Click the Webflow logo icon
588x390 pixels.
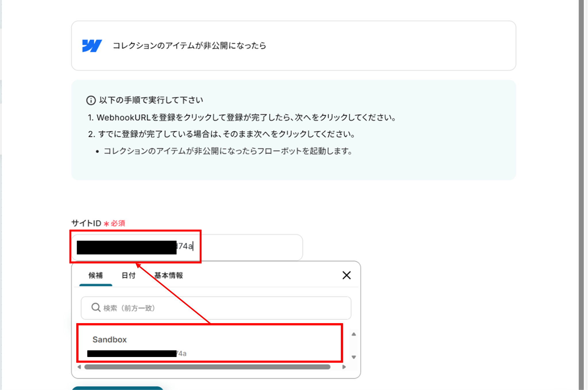[x=92, y=46]
